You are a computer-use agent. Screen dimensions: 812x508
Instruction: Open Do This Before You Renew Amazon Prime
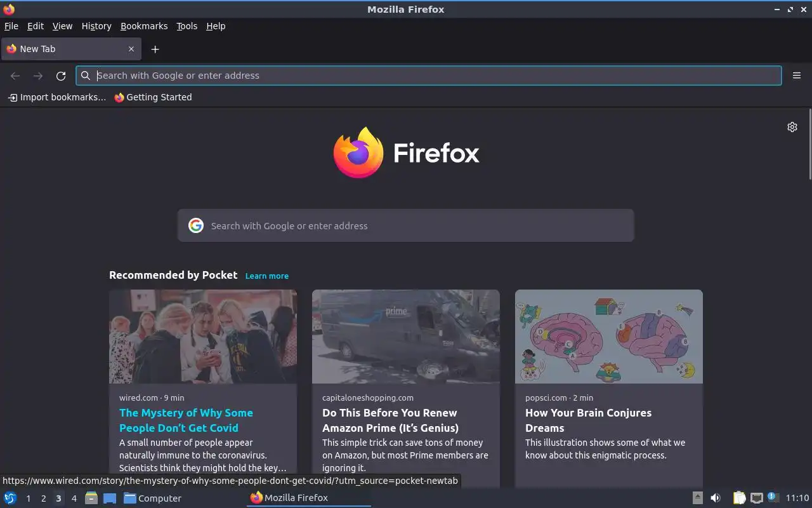[390, 420]
